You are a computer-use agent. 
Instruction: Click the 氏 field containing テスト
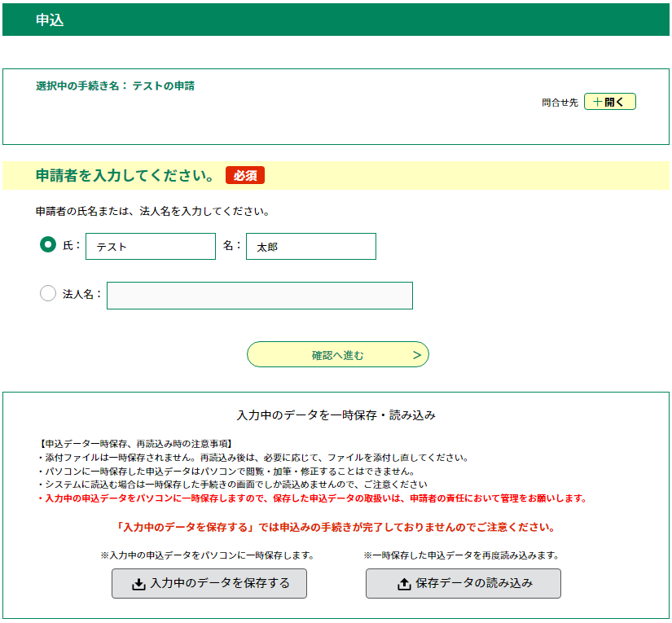point(151,247)
